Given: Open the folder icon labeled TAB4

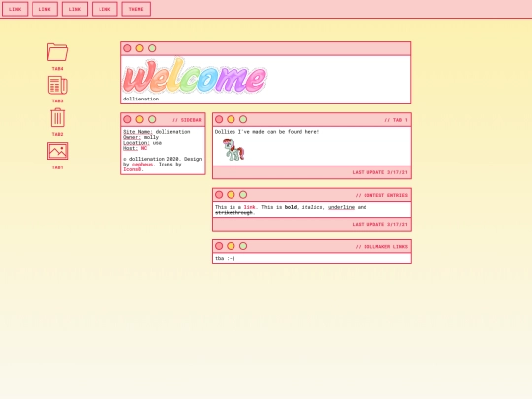Looking at the screenshot, I should (x=58, y=52).
